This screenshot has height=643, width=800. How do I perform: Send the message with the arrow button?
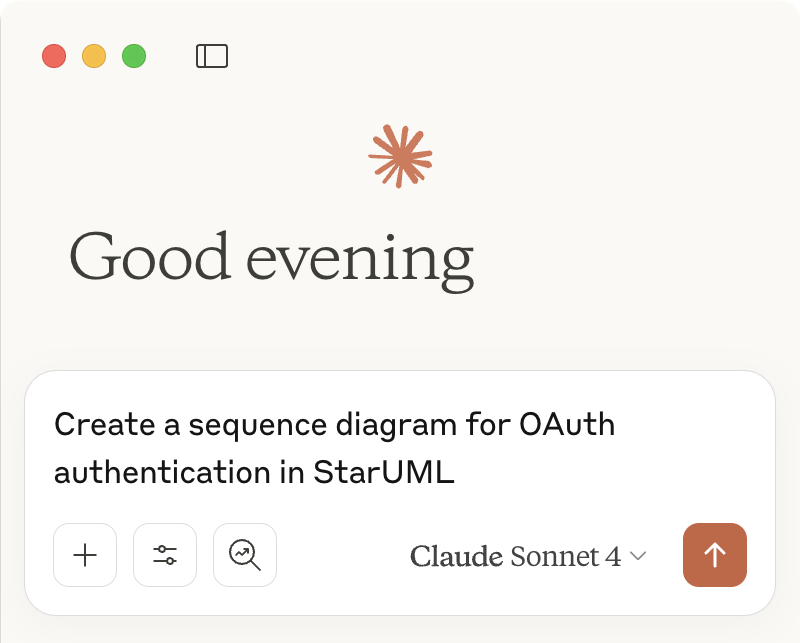[x=715, y=554]
